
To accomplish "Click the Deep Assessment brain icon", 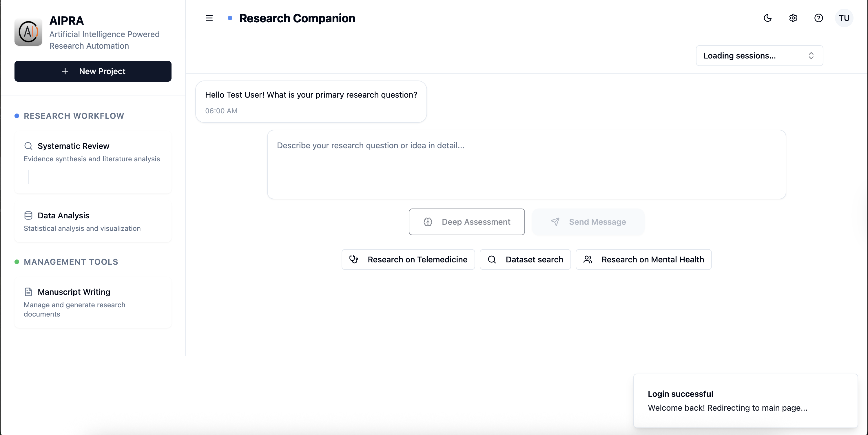I will click(428, 222).
